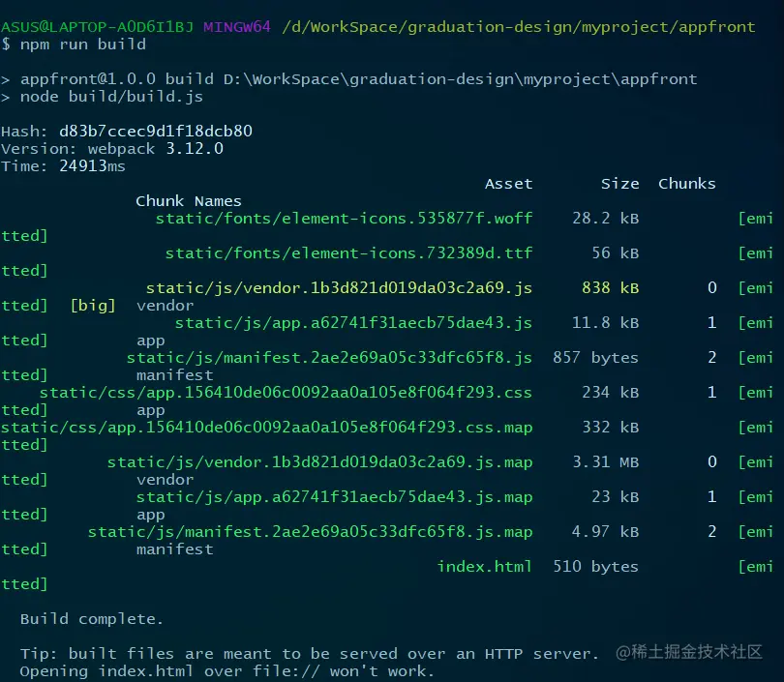Click the 3.31 MB size value
The image size is (784, 682).
(x=606, y=462)
